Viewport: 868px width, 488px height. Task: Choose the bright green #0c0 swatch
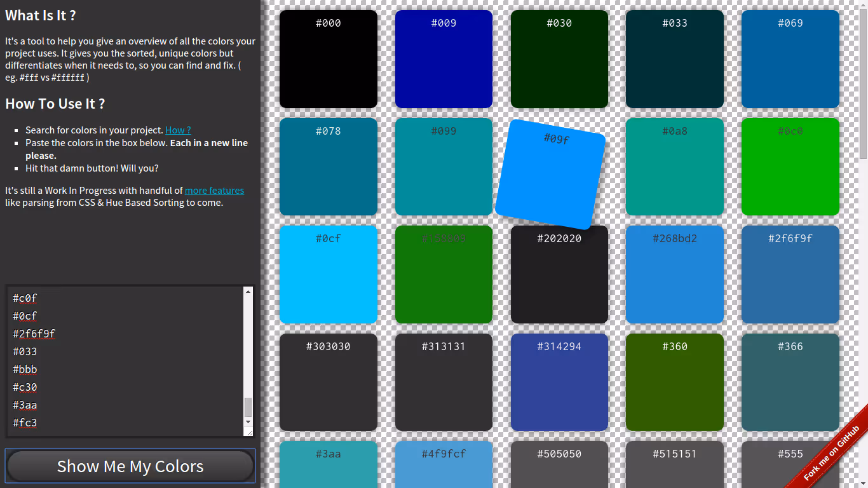click(790, 166)
